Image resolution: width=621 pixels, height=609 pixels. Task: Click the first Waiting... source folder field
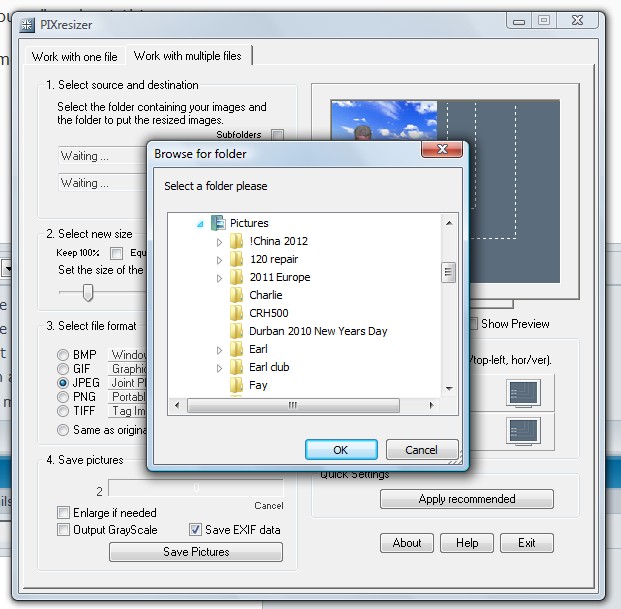click(x=103, y=156)
